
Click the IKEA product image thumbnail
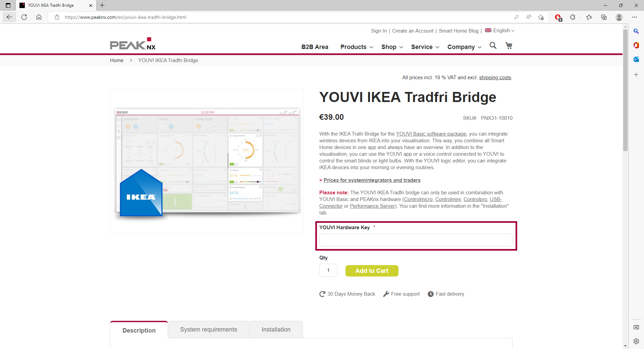pyautogui.click(x=207, y=161)
